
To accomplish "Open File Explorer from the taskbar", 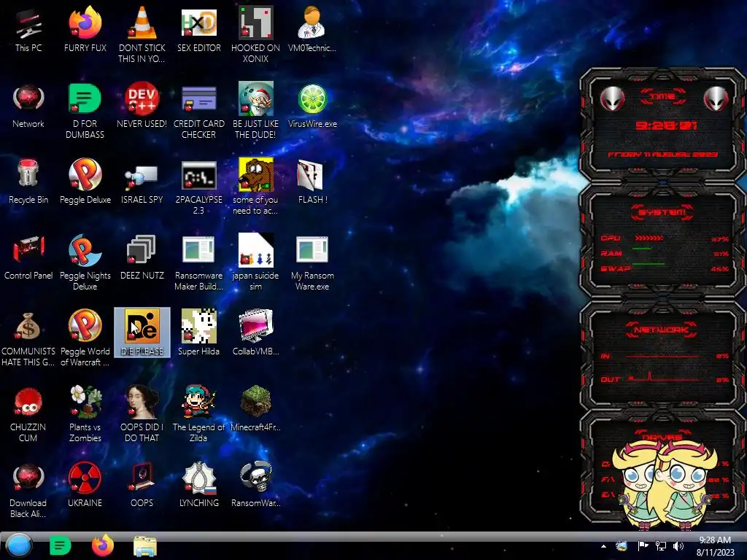I will [x=145, y=546].
